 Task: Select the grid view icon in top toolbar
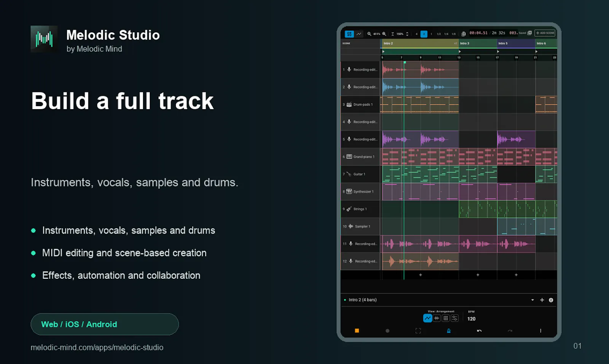[349, 34]
